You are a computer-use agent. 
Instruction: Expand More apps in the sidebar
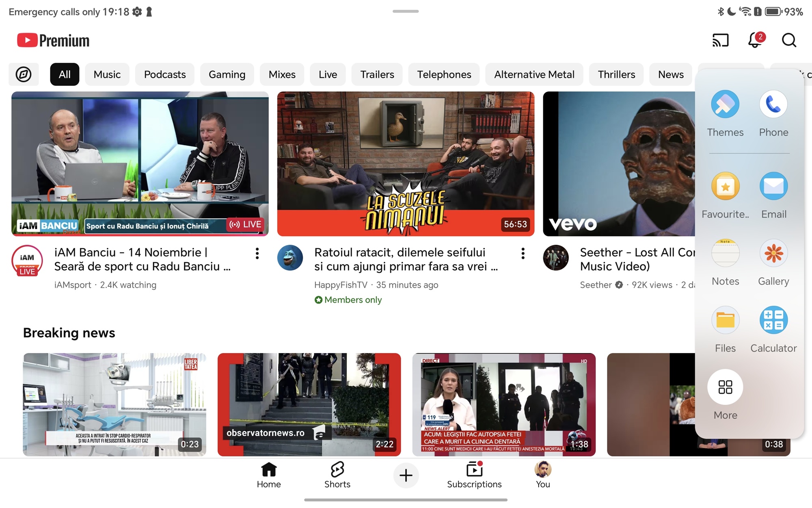[x=725, y=387]
